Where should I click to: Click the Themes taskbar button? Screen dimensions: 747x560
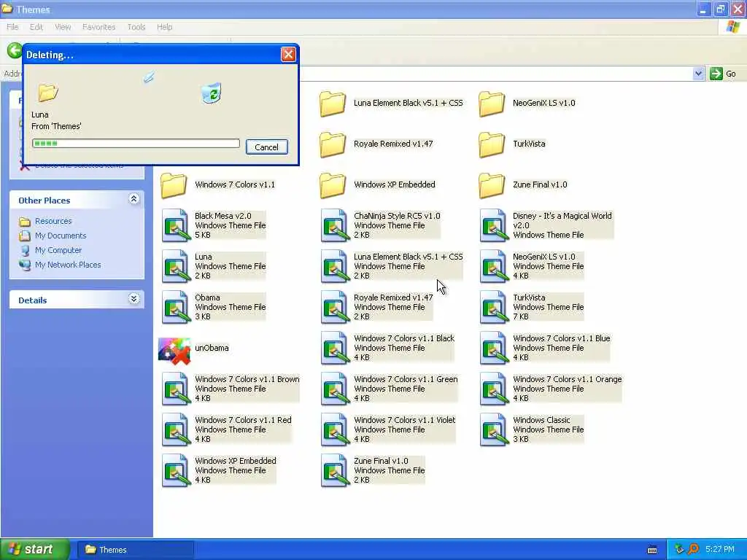(x=135, y=550)
